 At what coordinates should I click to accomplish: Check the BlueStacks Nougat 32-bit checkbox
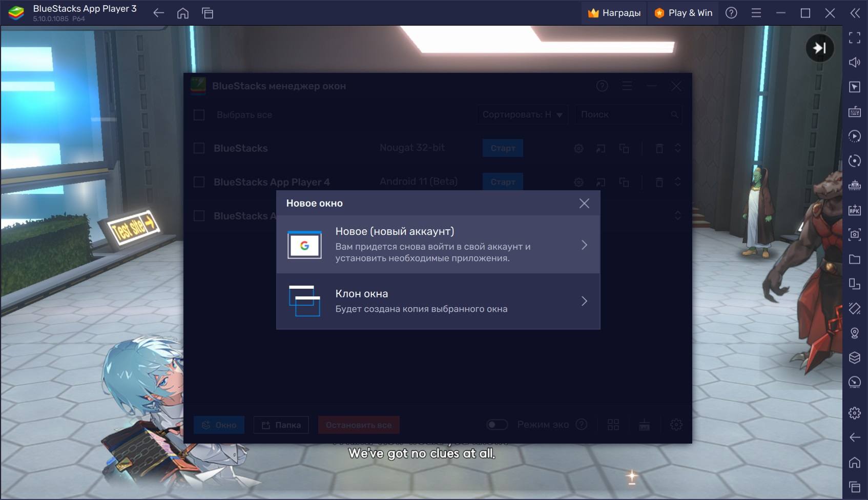point(199,148)
